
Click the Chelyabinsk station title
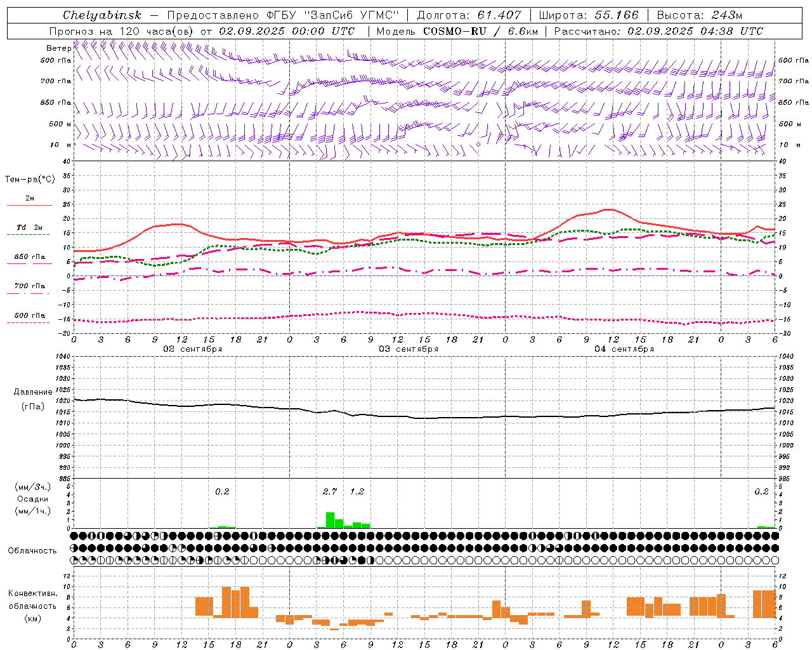click(x=102, y=15)
